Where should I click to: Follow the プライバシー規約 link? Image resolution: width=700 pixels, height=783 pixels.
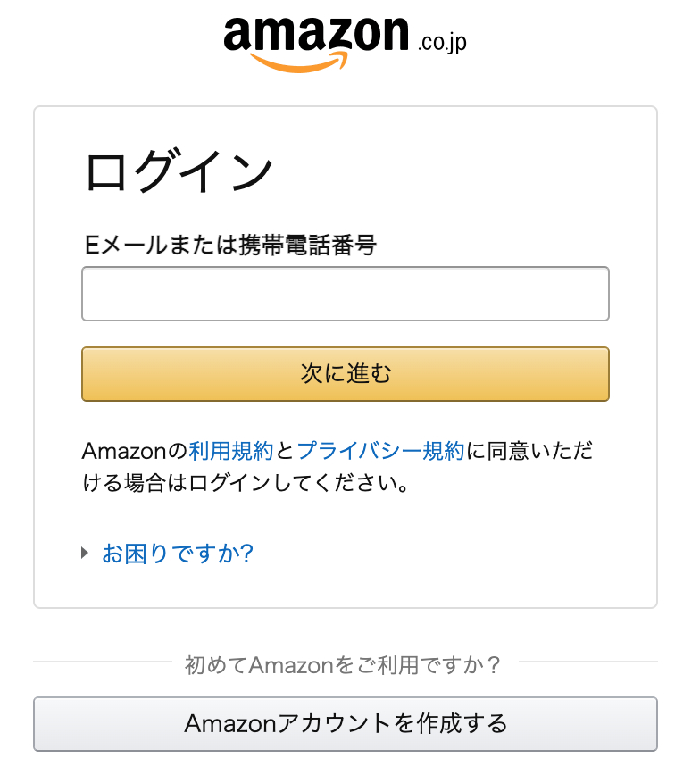click(379, 450)
